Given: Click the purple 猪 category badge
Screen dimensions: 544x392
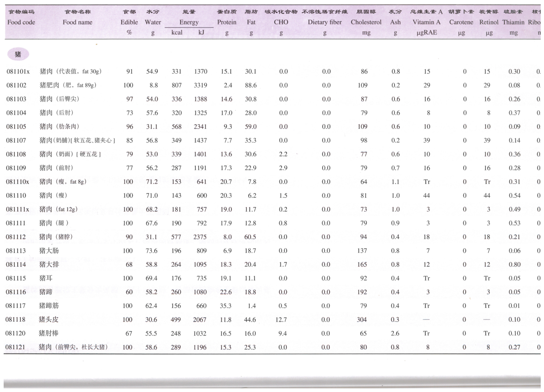Looking at the screenshot, I should (18, 54).
